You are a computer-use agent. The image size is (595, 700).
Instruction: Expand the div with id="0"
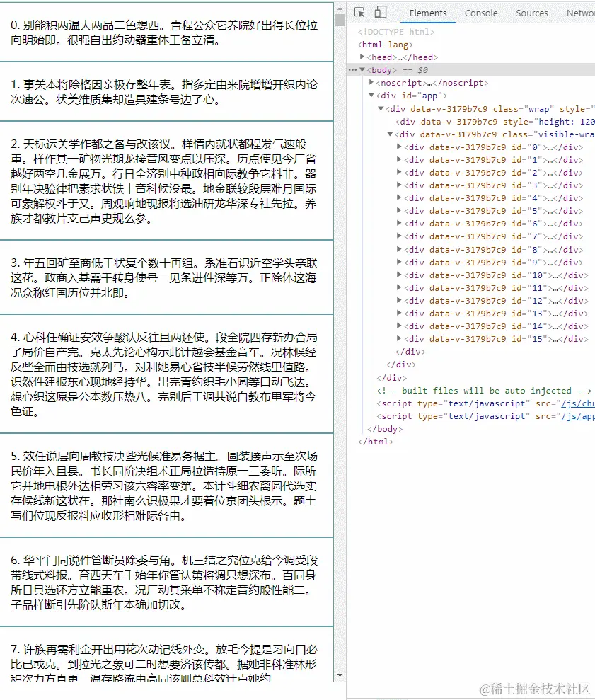tap(399, 147)
